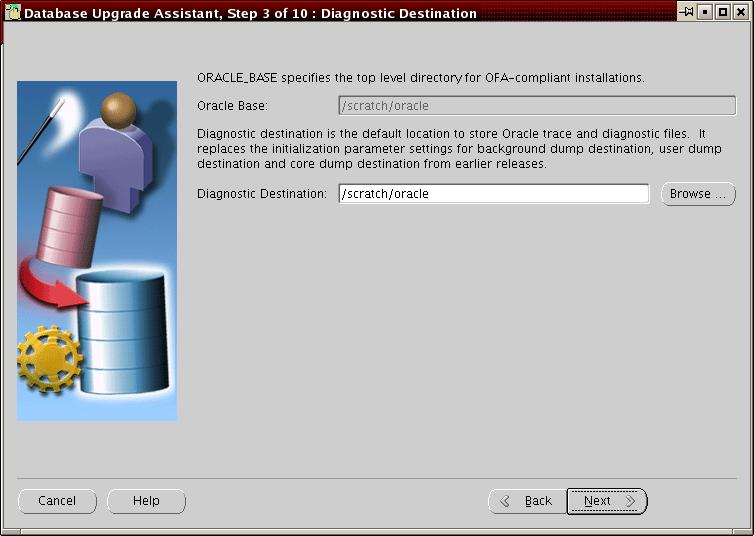This screenshot has height=536, width=754.
Task: Click the window title bar text
Action: point(250,13)
